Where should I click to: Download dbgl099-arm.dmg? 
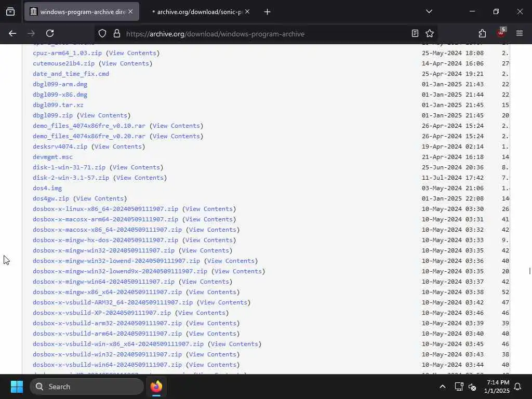coord(60,84)
